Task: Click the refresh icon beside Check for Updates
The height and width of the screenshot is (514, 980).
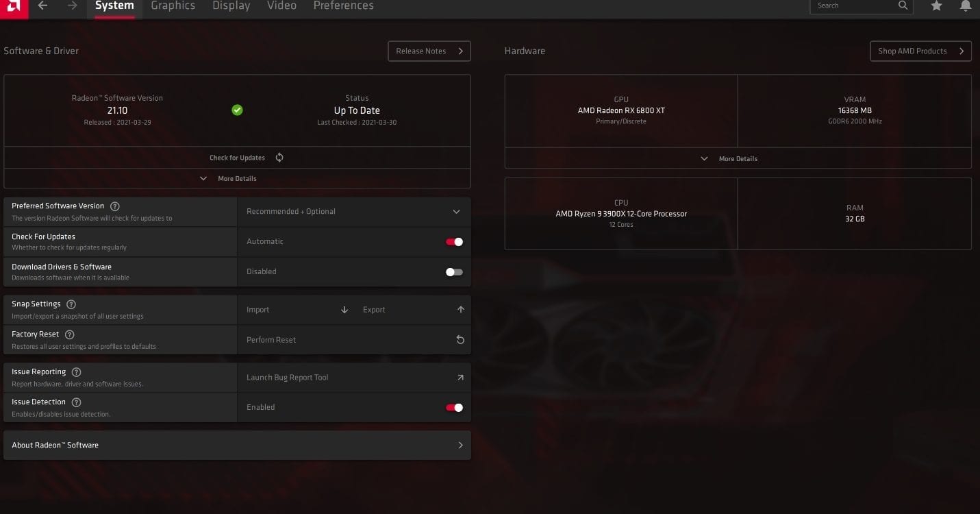Action: 279,158
